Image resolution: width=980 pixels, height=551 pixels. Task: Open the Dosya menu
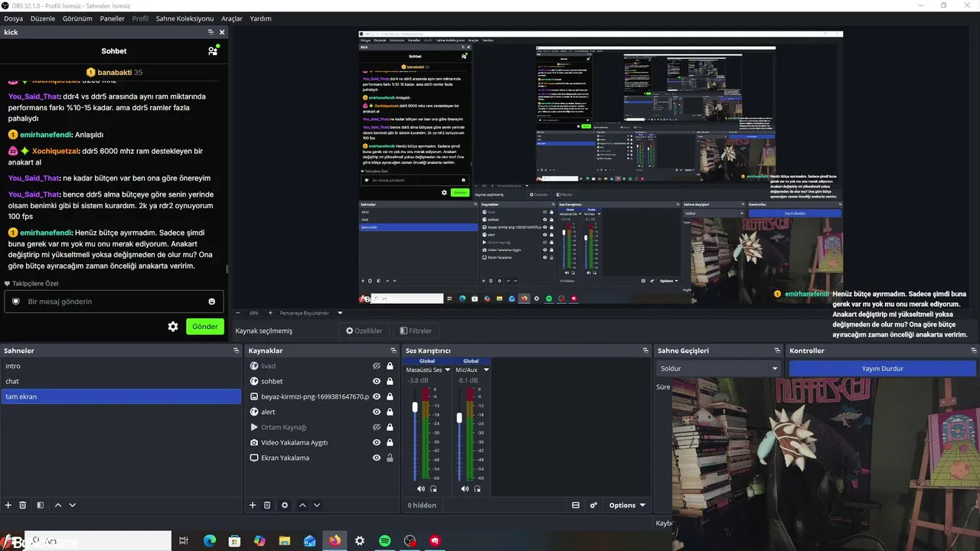click(x=13, y=18)
